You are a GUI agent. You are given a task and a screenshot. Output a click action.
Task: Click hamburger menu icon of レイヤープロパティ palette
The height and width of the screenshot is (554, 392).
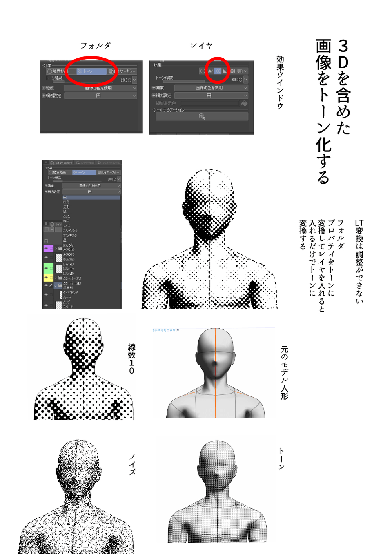[46, 162]
